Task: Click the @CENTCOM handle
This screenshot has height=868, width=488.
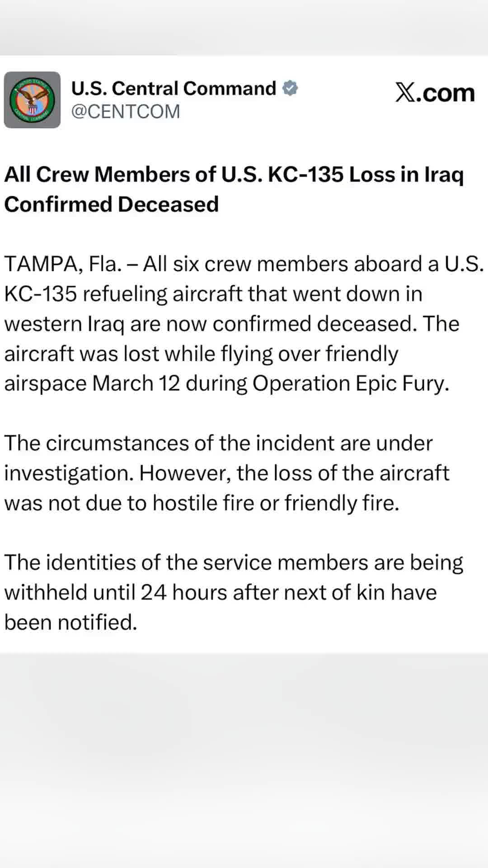Action: (126, 112)
